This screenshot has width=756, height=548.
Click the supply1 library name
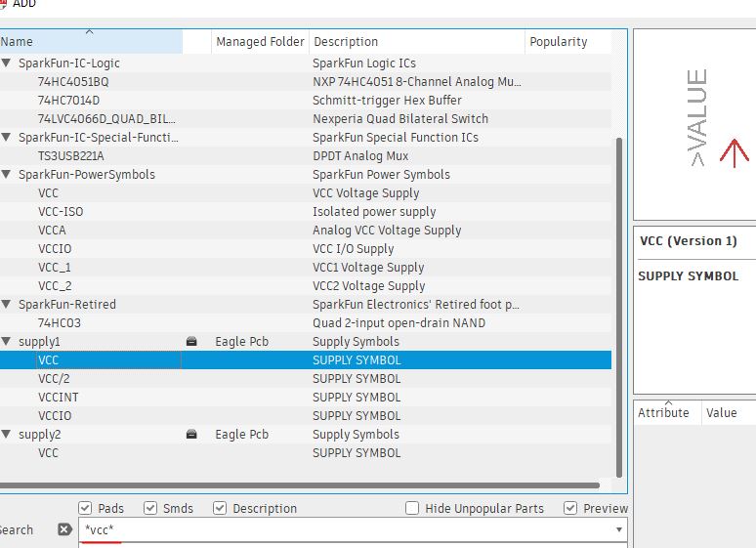coord(39,342)
